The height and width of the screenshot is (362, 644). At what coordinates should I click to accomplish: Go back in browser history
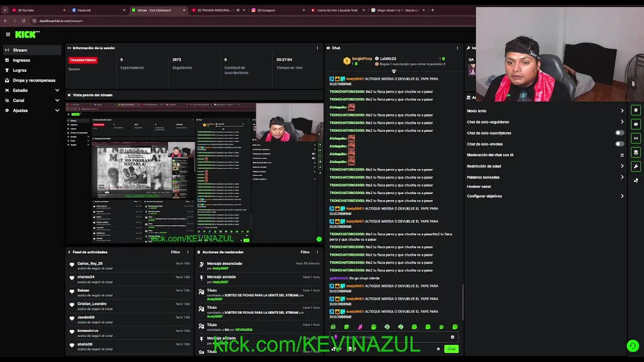point(5,21)
